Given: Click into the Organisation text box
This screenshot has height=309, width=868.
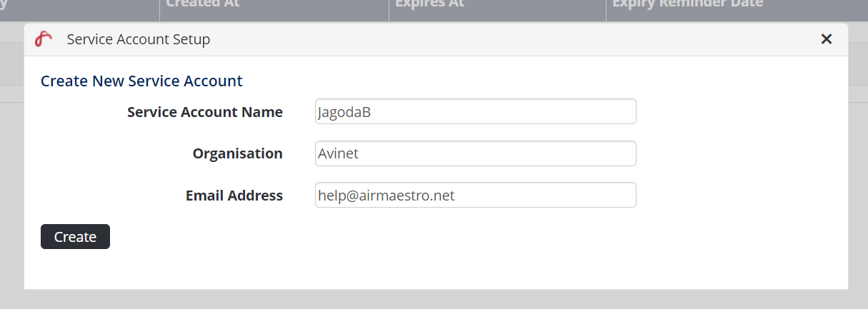Looking at the screenshot, I should (475, 153).
